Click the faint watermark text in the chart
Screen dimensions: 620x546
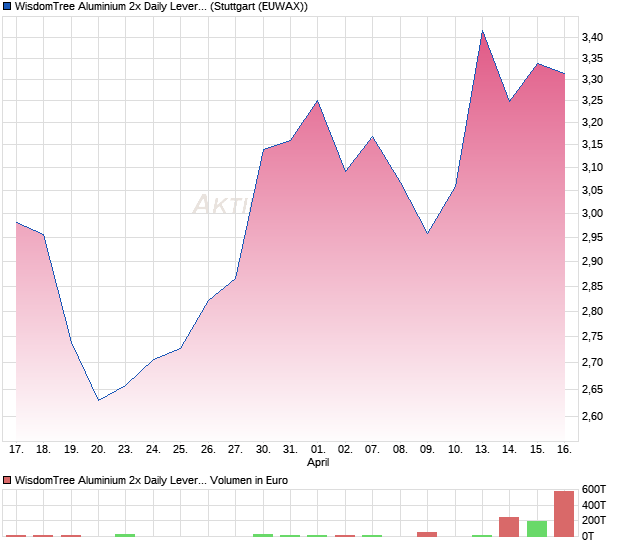tap(220, 205)
